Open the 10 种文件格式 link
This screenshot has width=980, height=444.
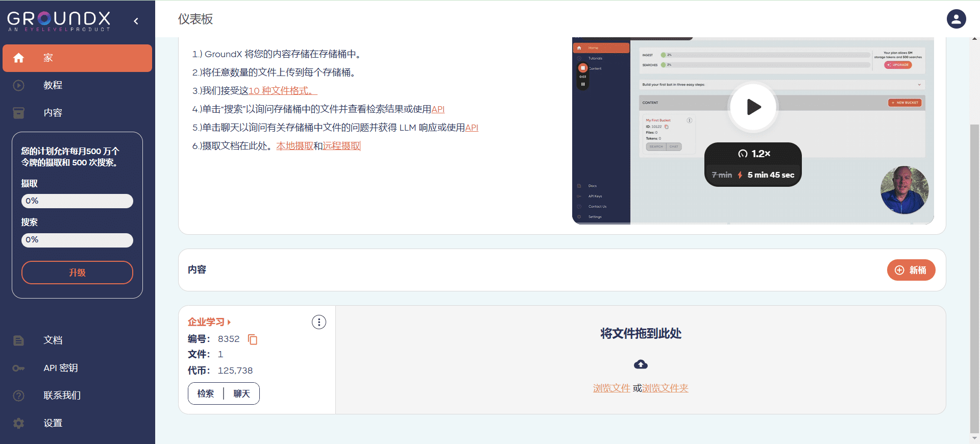pos(283,91)
